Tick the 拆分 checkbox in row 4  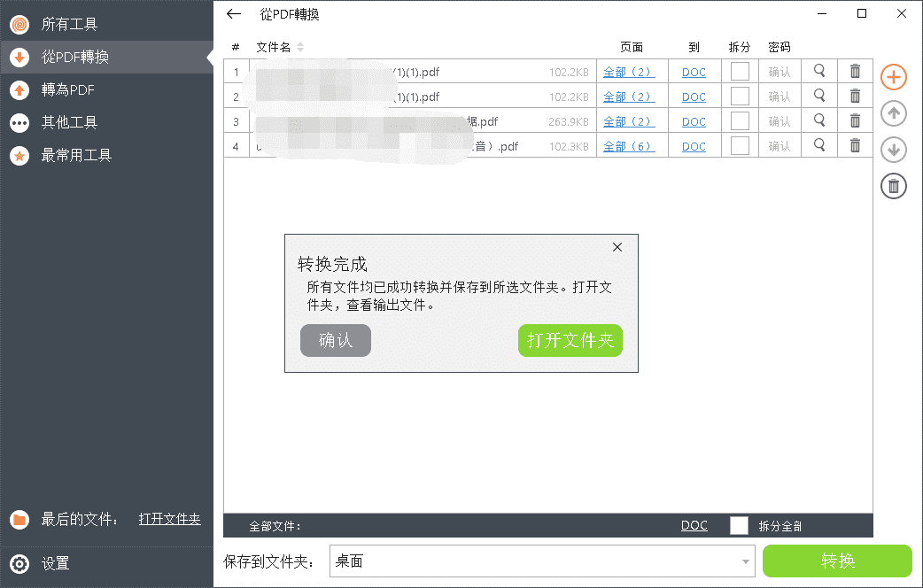(740, 145)
